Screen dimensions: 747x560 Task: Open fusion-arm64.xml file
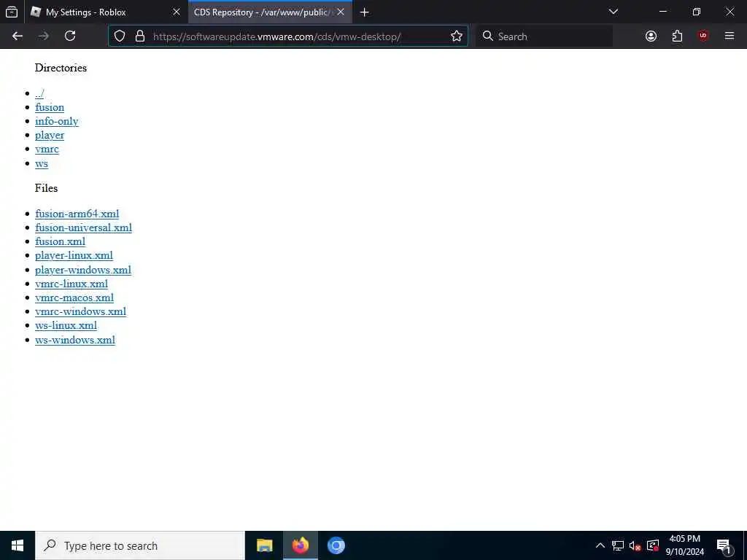tap(77, 214)
